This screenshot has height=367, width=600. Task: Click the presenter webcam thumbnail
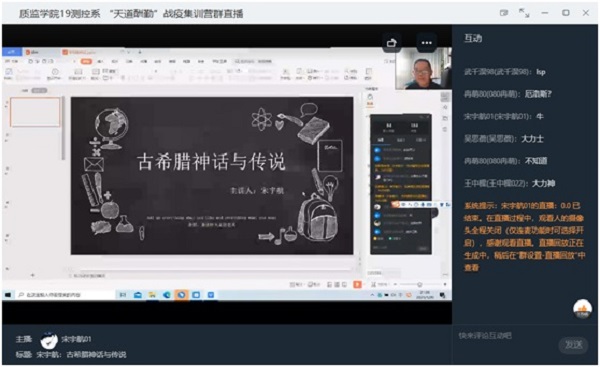(423, 69)
